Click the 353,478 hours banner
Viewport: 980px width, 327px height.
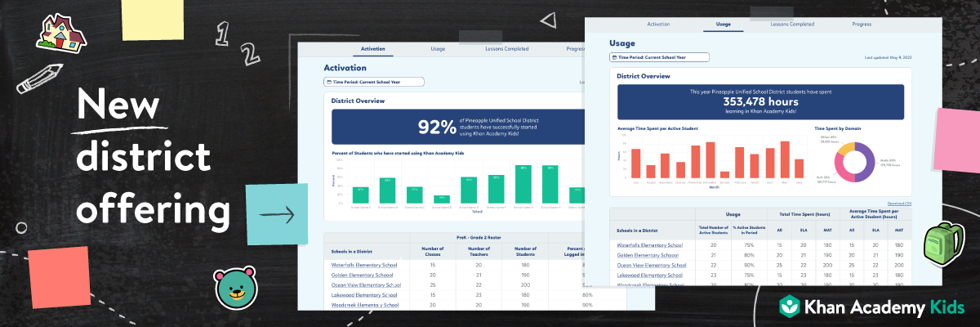tap(760, 102)
